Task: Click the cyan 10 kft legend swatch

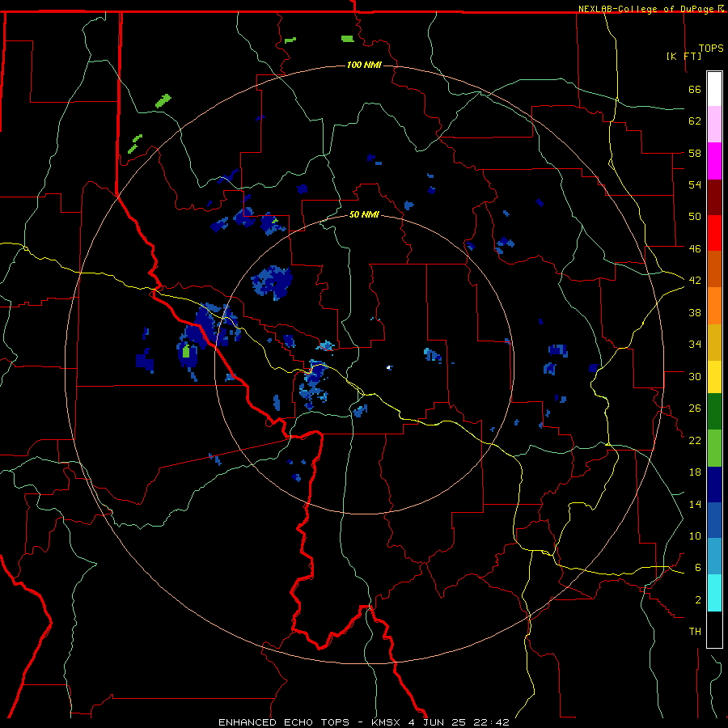Action: click(x=714, y=593)
